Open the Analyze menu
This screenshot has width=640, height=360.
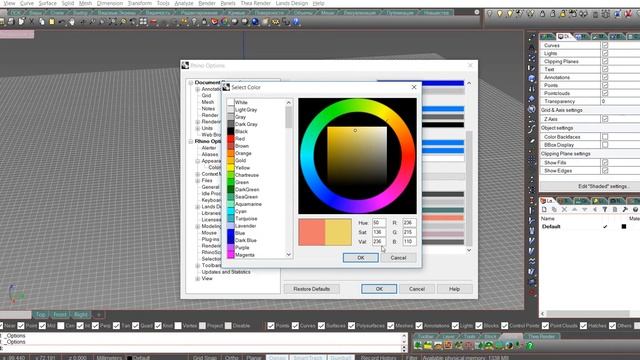(184, 3)
